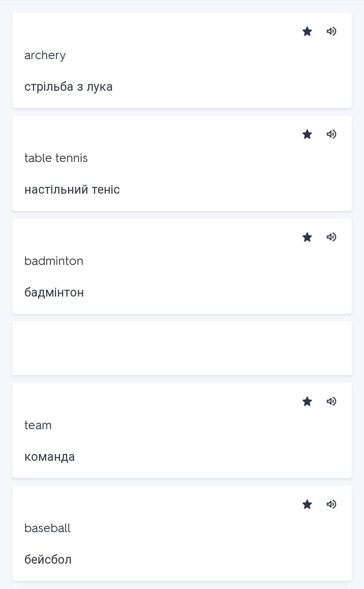Viewport: 364px width, 589px height.
Task: Mark baseball card as starred
Action: [307, 504]
